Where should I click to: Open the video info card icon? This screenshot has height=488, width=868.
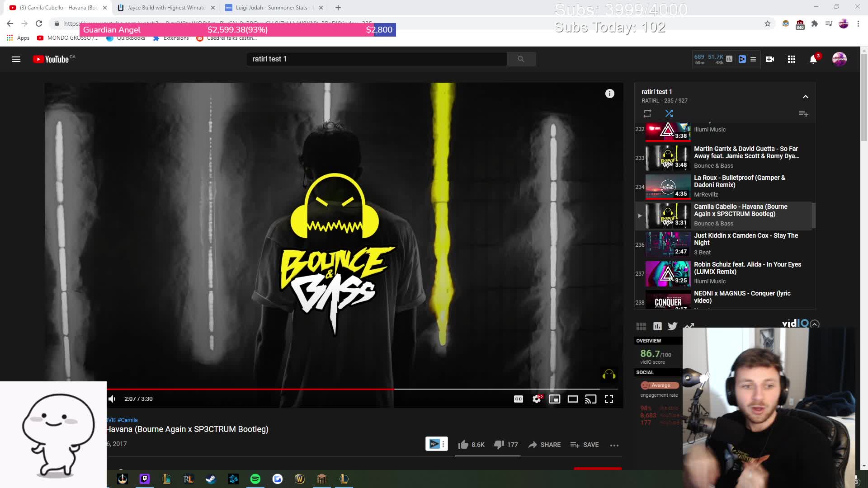pyautogui.click(x=610, y=94)
